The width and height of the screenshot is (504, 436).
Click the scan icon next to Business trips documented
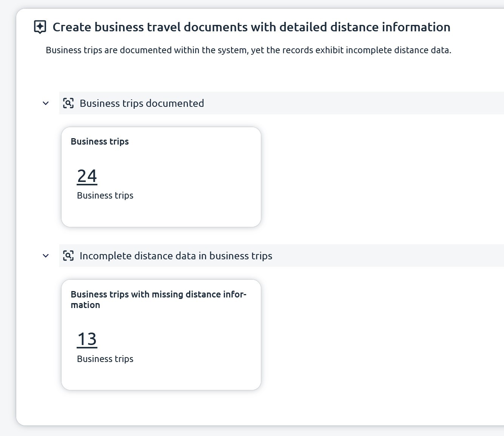point(68,103)
